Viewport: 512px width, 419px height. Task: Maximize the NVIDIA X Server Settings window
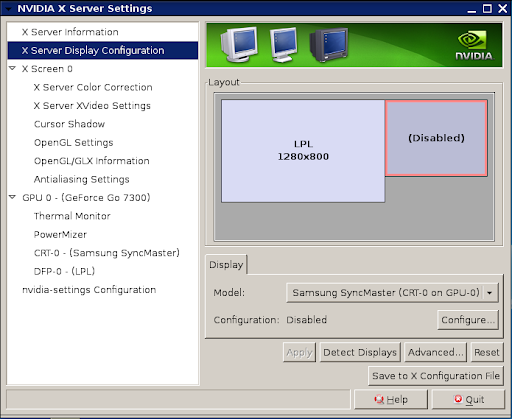[487, 8]
